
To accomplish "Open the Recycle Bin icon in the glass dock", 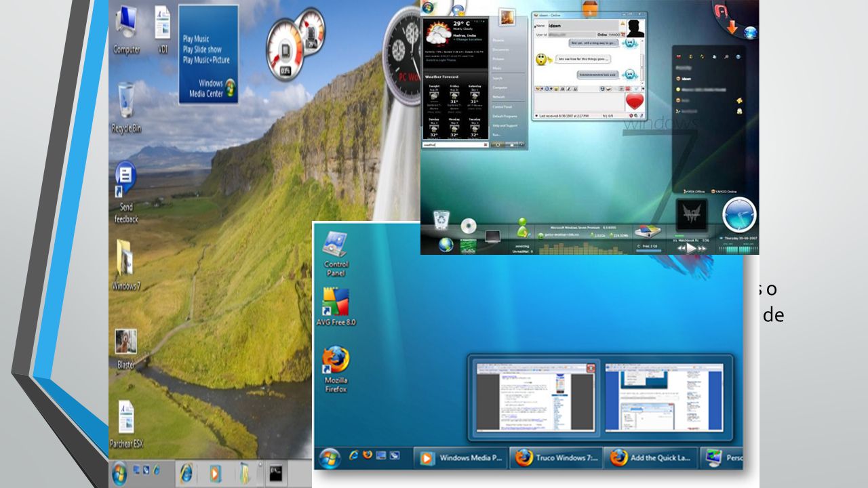I will tap(442, 220).
